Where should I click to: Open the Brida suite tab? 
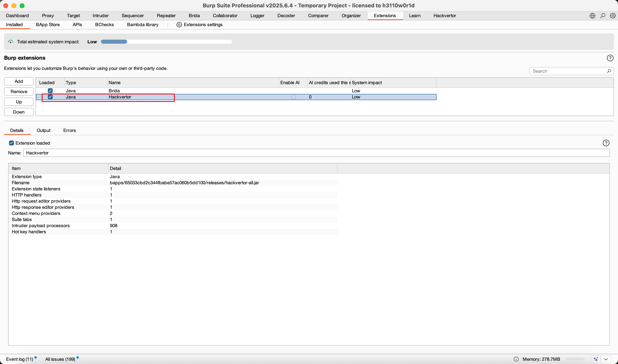point(194,16)
